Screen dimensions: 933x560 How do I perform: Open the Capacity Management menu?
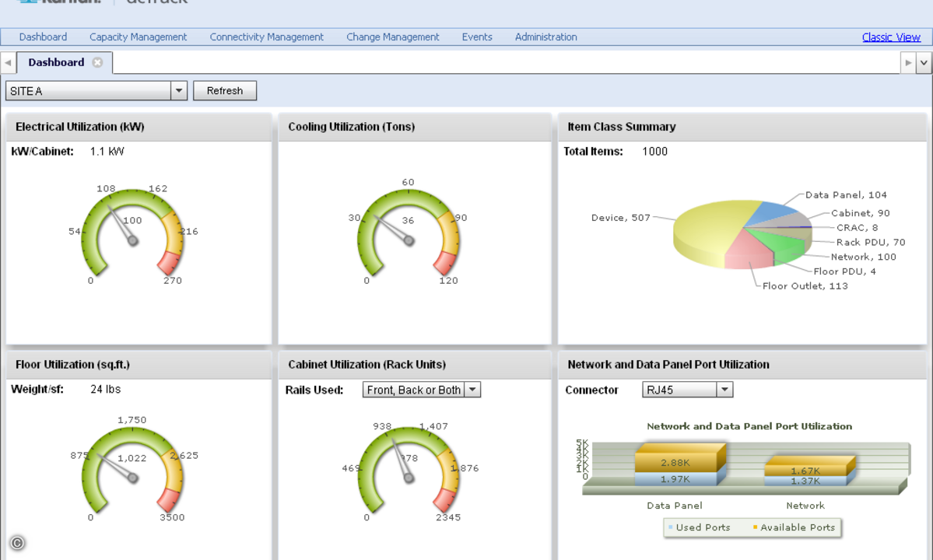(x=138, y=37)
